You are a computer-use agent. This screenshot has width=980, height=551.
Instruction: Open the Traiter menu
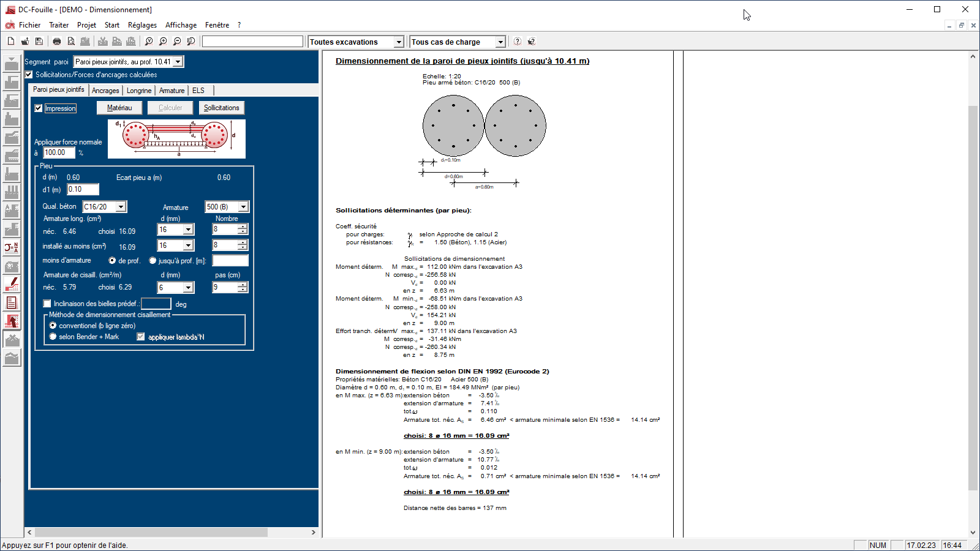59,25
